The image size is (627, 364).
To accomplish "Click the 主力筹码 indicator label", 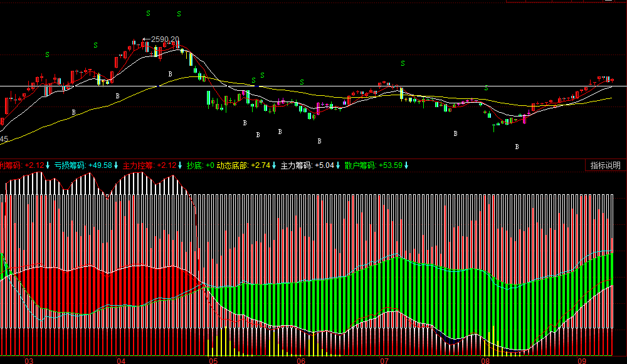I will tap(296, 165).
